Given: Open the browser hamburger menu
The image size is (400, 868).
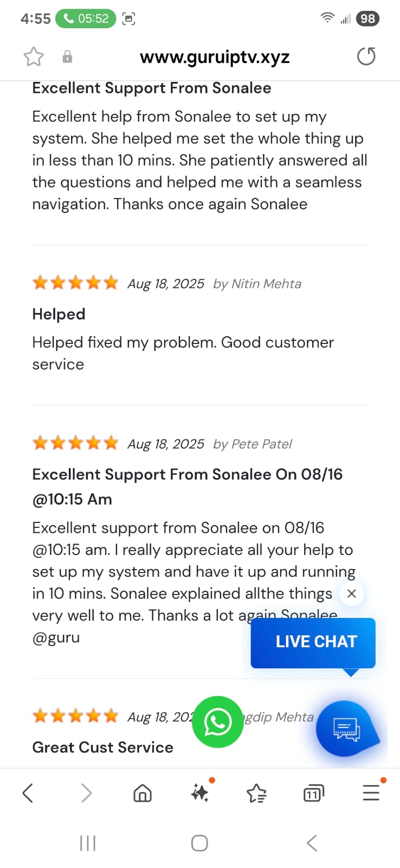Looking at the screenshot, I should [371, 793].
